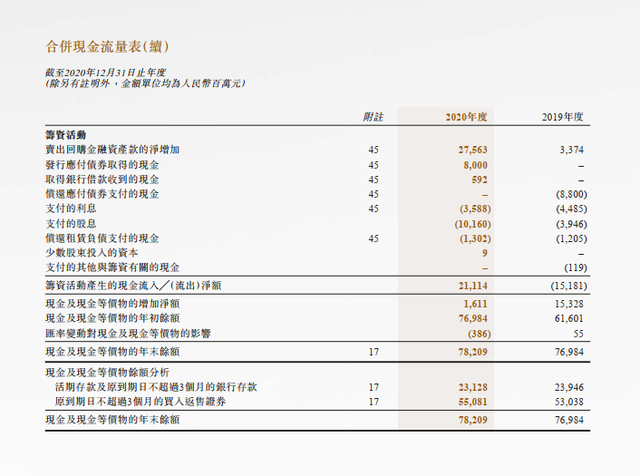Screen dimensions: 640x476
Task: Click the title 合併現金流量表(續)
Action: pos(107,47)
